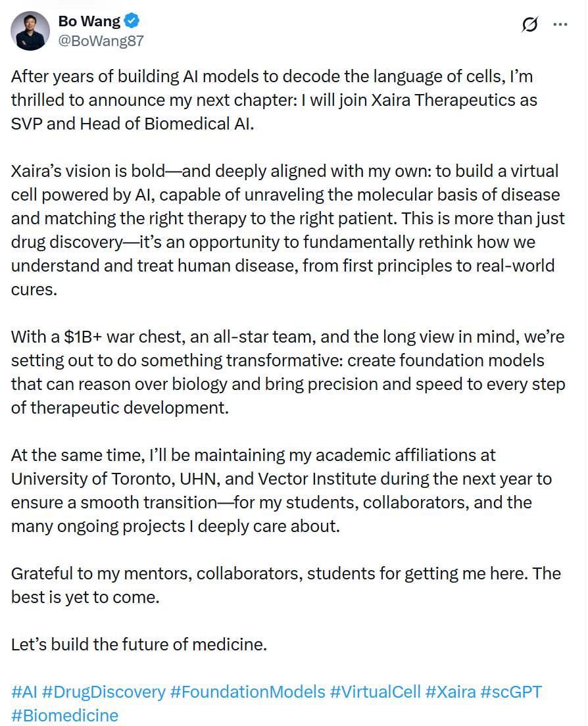Click the "SVP and Head of Biomedical AI" line
Screen dimensions: 588x726
pyautogui.click(x=133, y=124)
